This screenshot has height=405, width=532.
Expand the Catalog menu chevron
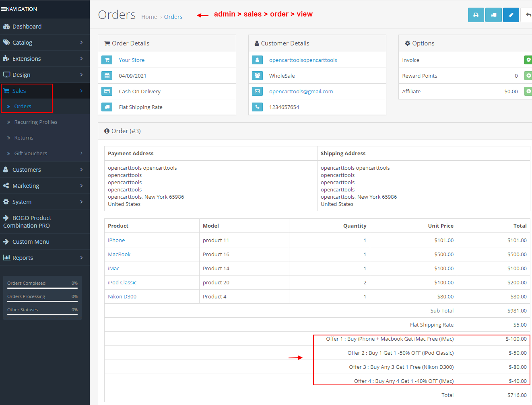coord(81,43)
